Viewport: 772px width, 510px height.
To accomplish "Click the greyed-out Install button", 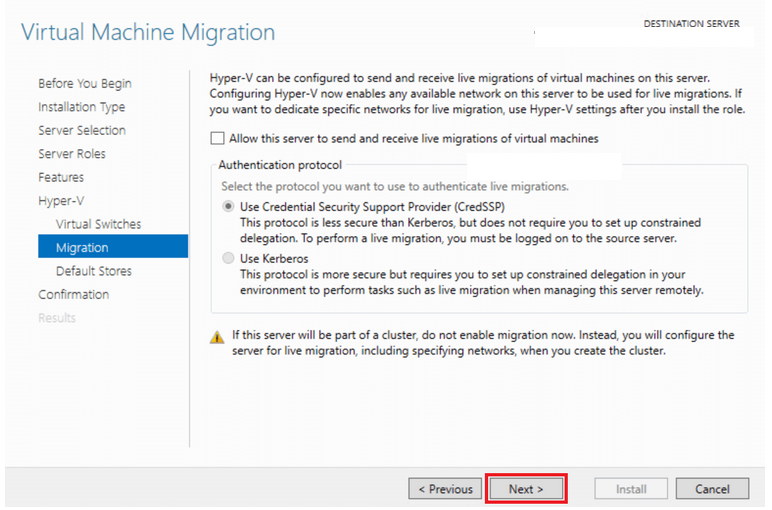I will click(x=631, y=489).
